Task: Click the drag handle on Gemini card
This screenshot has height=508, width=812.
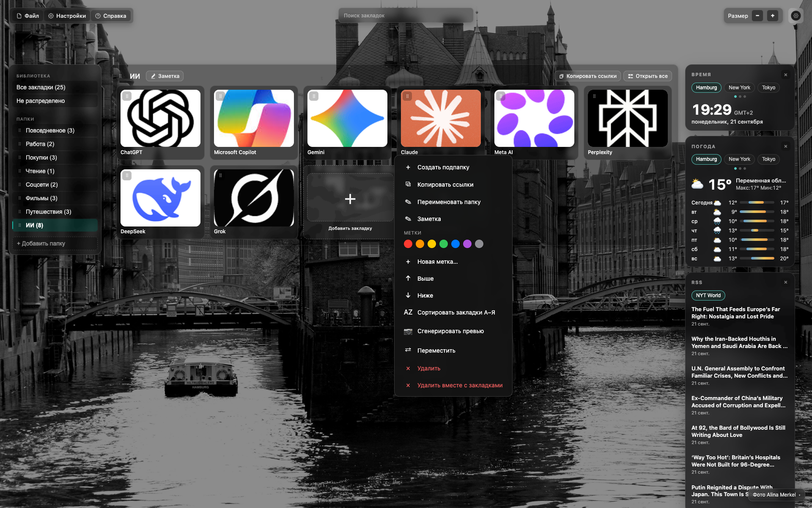Action: point(314,96)
